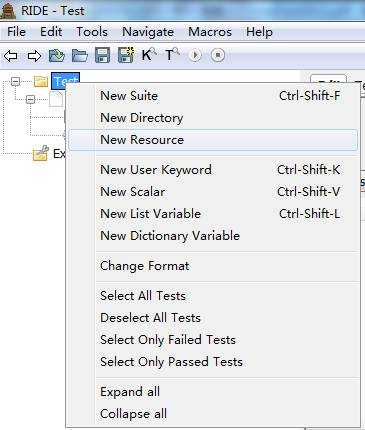Click the Save All icon

(x=126, y=55)
